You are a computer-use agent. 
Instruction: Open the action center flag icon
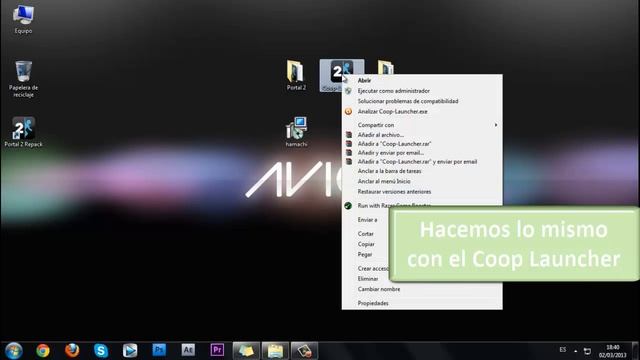587,351
